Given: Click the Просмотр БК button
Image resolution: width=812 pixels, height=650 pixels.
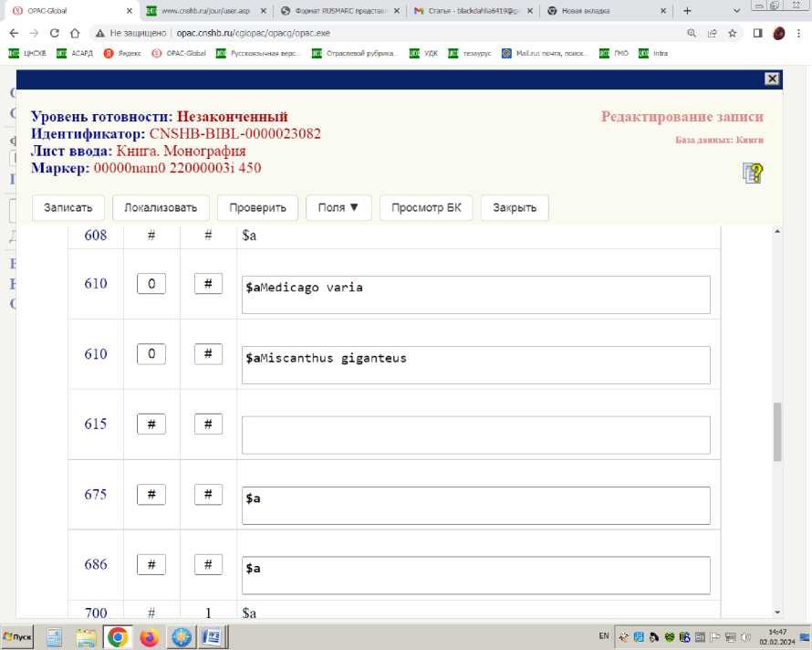Looking at the screenshot, I should [426, 208].
